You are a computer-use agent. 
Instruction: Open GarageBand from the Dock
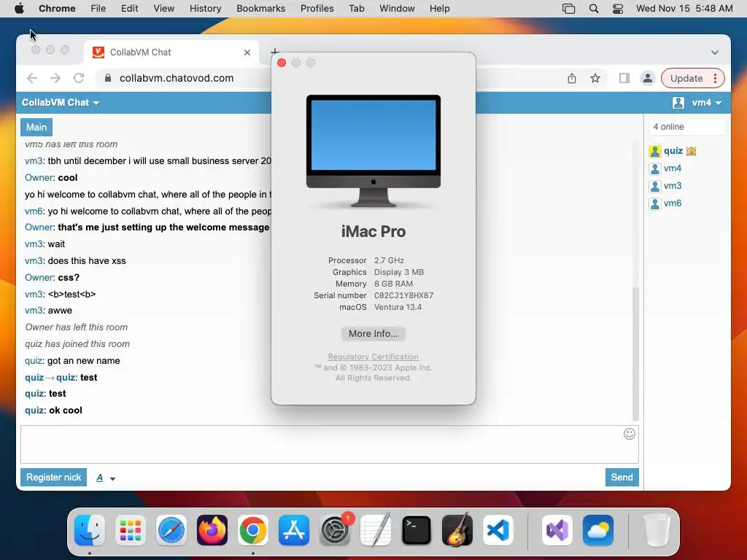pyautogui.click(x=457, y=530)
